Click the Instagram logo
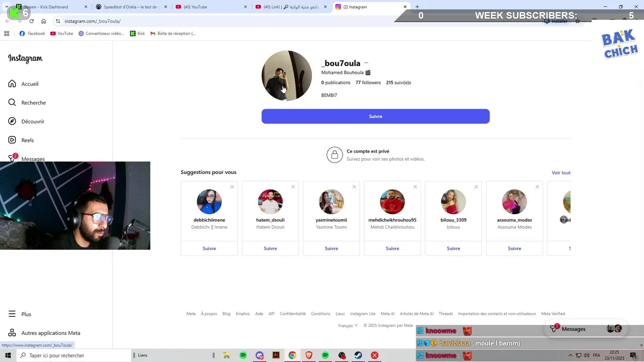The image size is (644, 362). 25,58
